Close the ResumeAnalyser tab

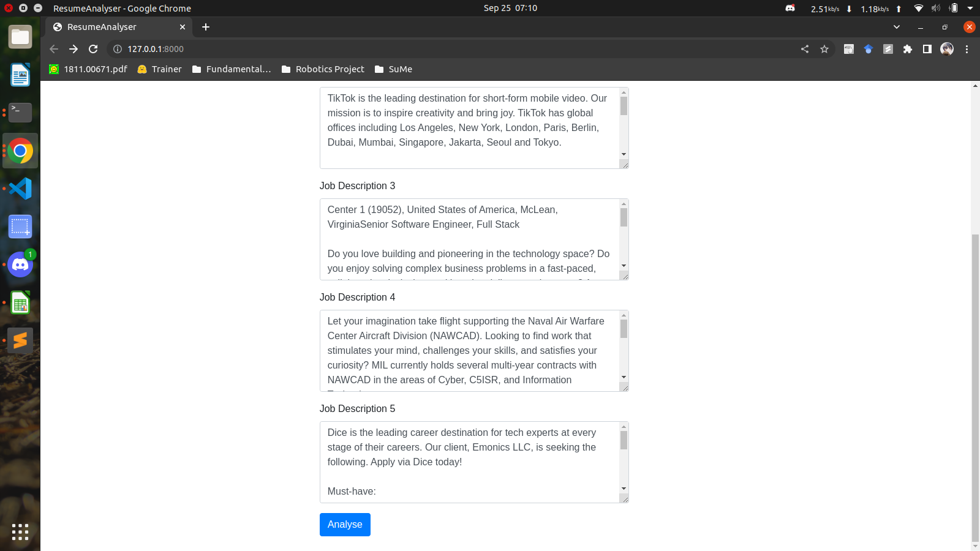point(183,27)
